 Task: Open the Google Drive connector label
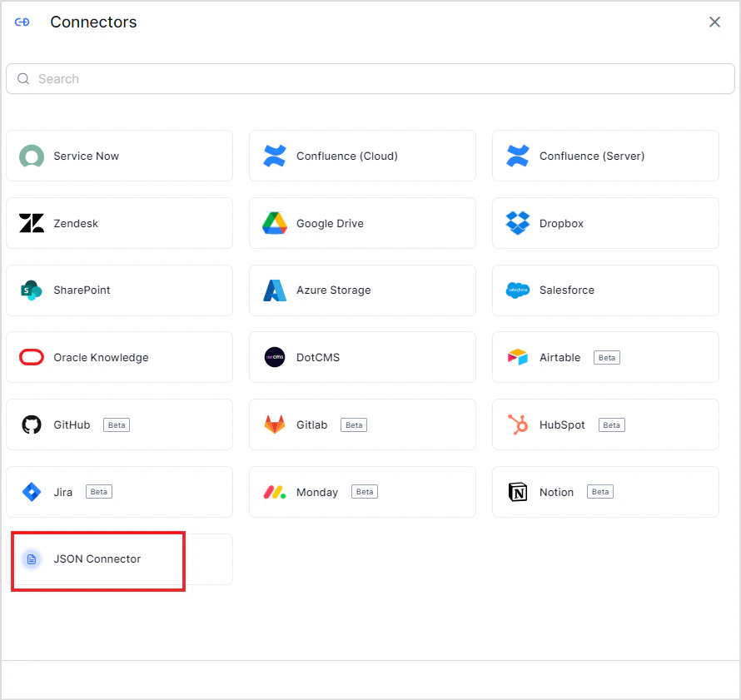click(x=330, y=223)
